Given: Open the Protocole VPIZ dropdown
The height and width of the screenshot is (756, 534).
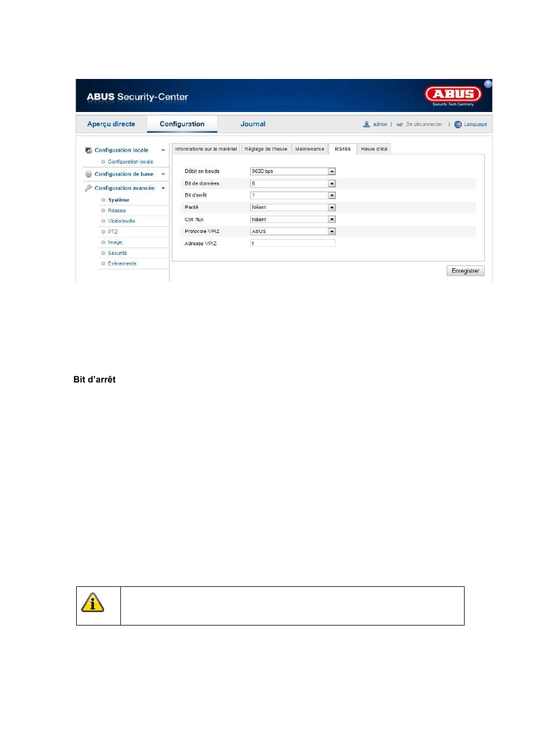Looking at the screenshot, I should coord(332,231).
